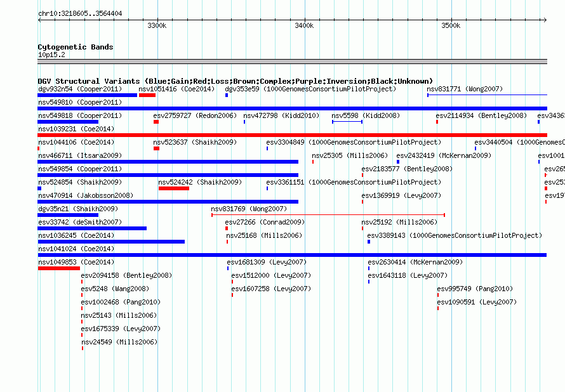Click the esv3440504 variant label

pos(519,142)
